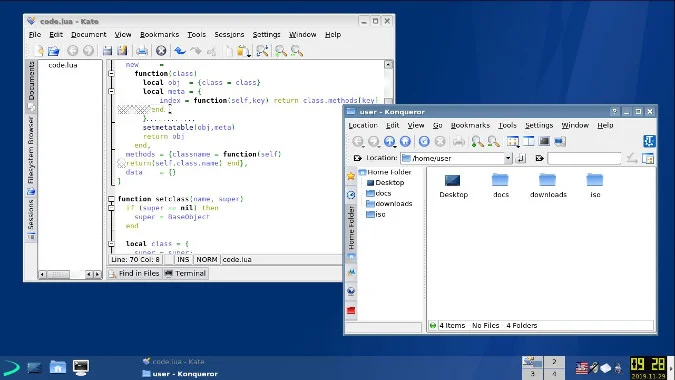The image size is (675, 380).
Task: Click the Print icon in Kate toolbar
Action: 142,51
